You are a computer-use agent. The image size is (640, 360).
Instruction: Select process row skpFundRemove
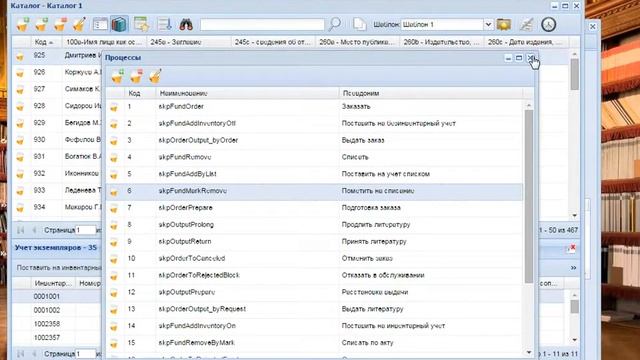[x=314, y=157]
